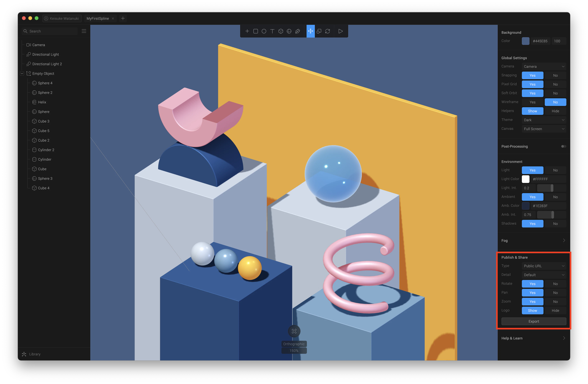This screenshot has width=588, height=384.
Task: Activate the Move tool
Action: 311,31
